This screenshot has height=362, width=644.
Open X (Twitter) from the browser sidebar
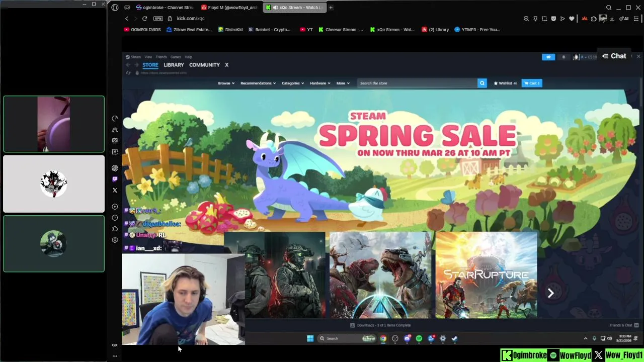[115, 191]
